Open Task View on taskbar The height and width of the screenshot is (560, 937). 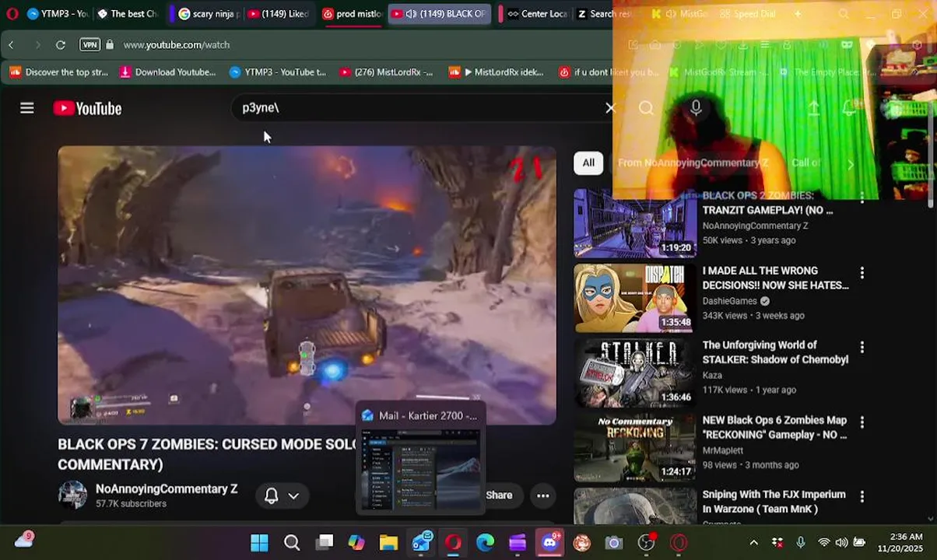(324, 542)
